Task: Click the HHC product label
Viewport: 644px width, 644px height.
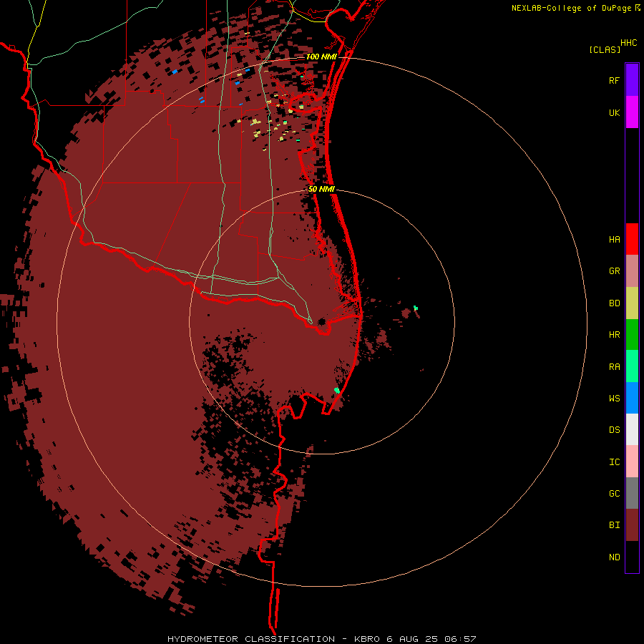Action: tap(628, 43)
